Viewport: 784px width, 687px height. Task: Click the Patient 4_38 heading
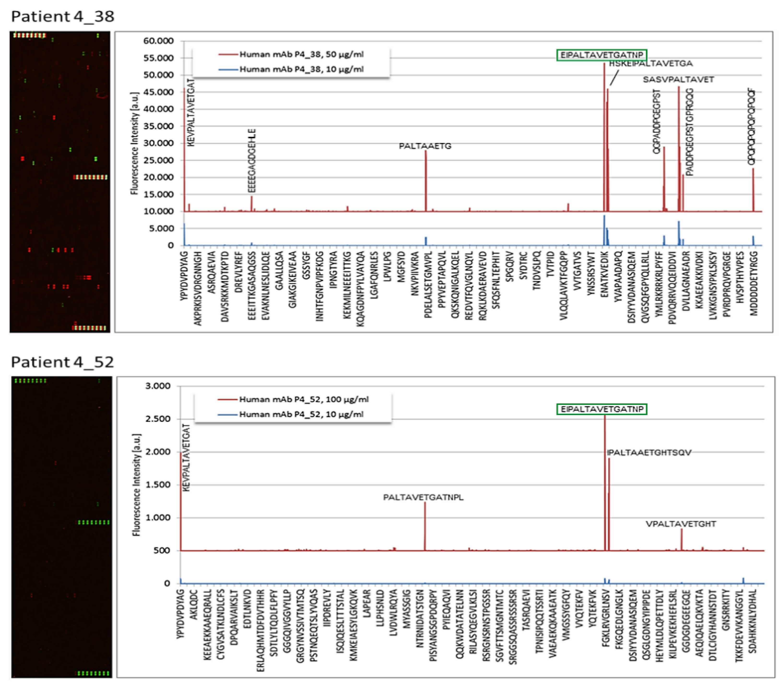pos(62,17)
